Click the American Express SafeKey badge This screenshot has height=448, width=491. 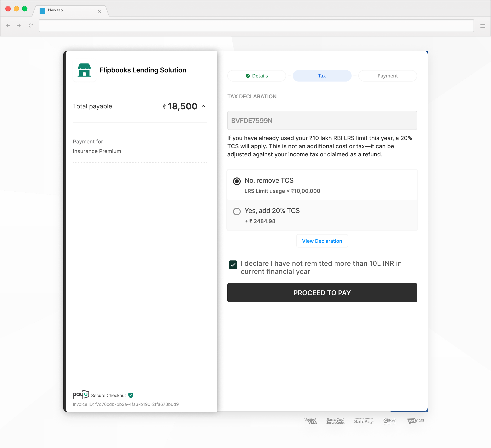(364, 421)
